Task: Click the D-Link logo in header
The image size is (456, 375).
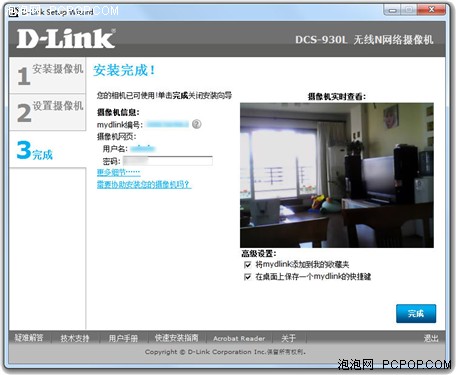Action: point(66,38)
